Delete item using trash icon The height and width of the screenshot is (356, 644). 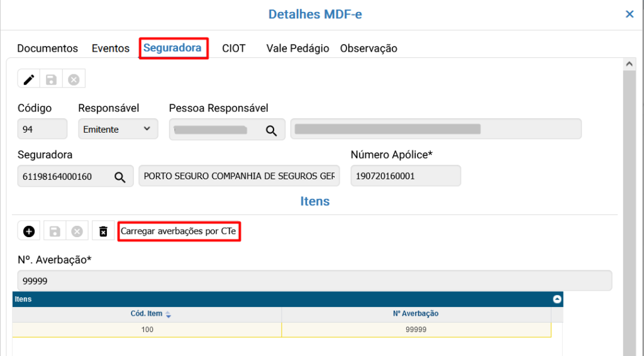click(x=103, y=231)
